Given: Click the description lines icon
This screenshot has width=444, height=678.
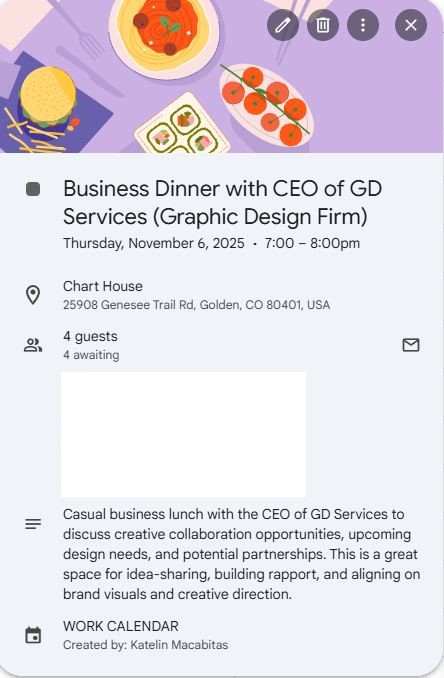Looking at the screenshot, I should point(33,524).
